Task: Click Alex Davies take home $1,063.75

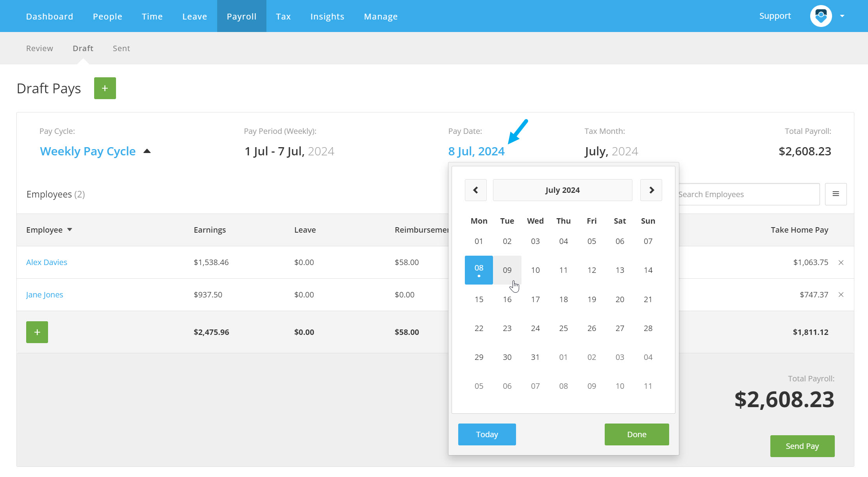Action: pyautogui.click(x=811, y=262)
